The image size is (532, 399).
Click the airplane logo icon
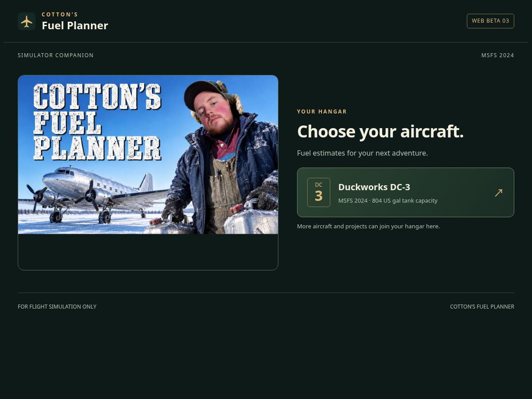pyautogui.click(x=27, y=21)
